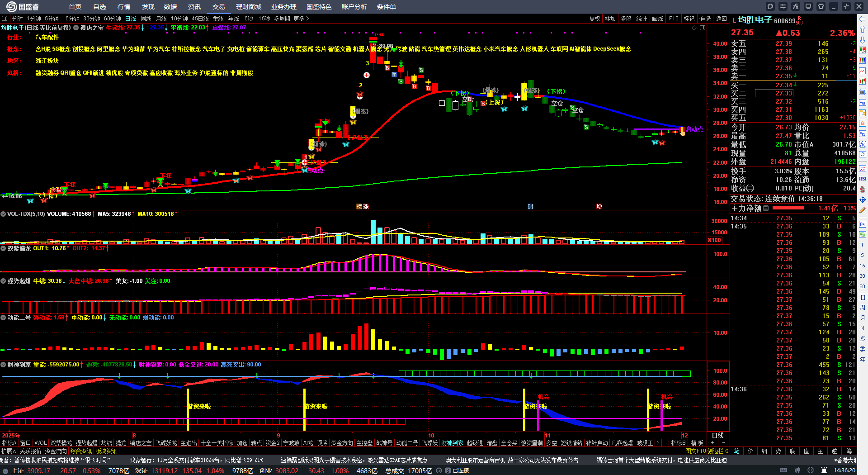Open the 国盛特色 menu

coord(319,7)
